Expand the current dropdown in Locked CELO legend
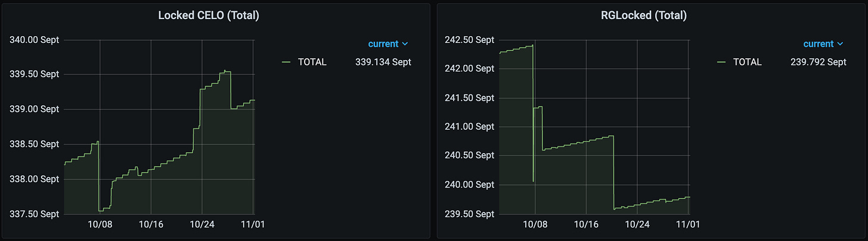 (x=388, y=44)
